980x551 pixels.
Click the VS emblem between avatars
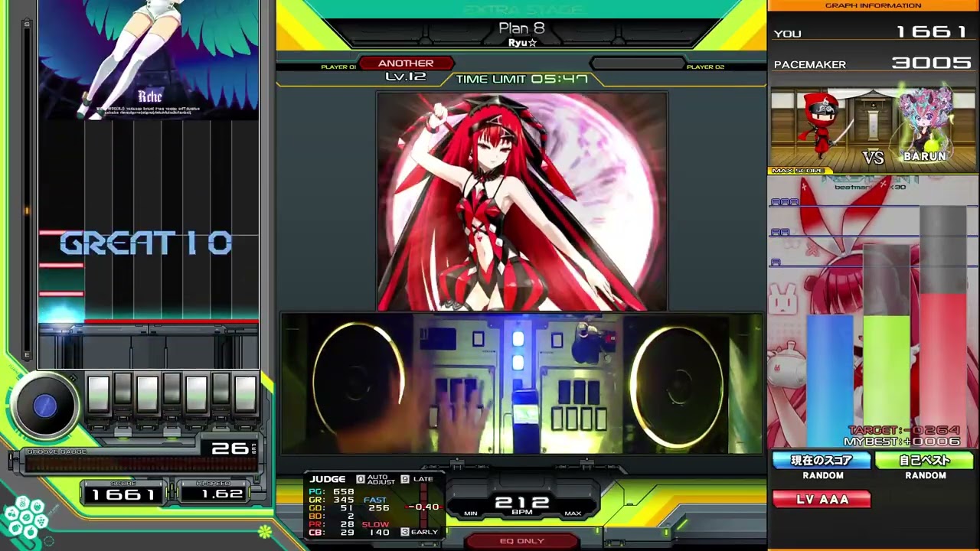coord(874,158)
